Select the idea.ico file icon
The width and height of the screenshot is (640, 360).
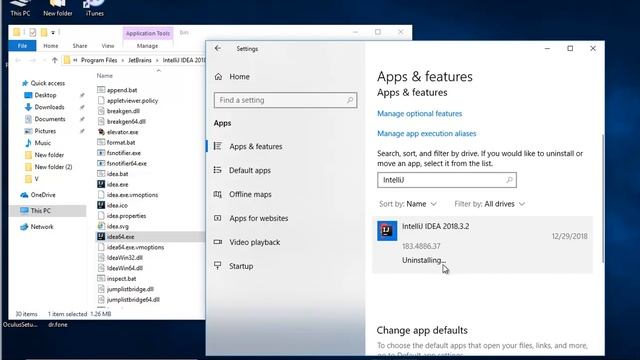coord(101,205)
